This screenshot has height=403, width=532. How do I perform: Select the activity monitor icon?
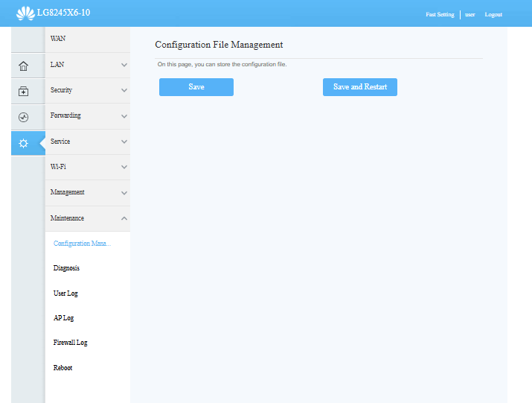tap(23, 117)
